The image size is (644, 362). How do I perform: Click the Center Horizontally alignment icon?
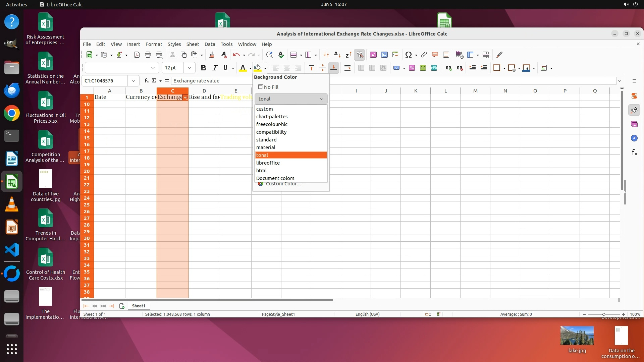[x=287, y=68]
